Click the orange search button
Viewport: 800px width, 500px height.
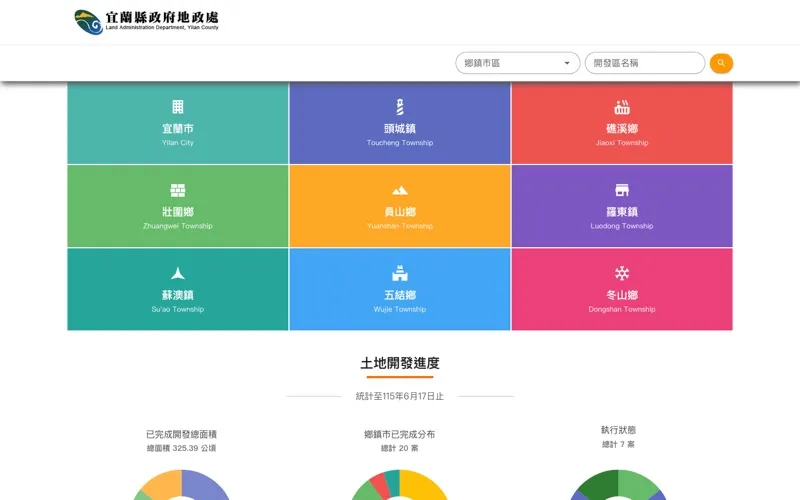(x=721, y=63)
